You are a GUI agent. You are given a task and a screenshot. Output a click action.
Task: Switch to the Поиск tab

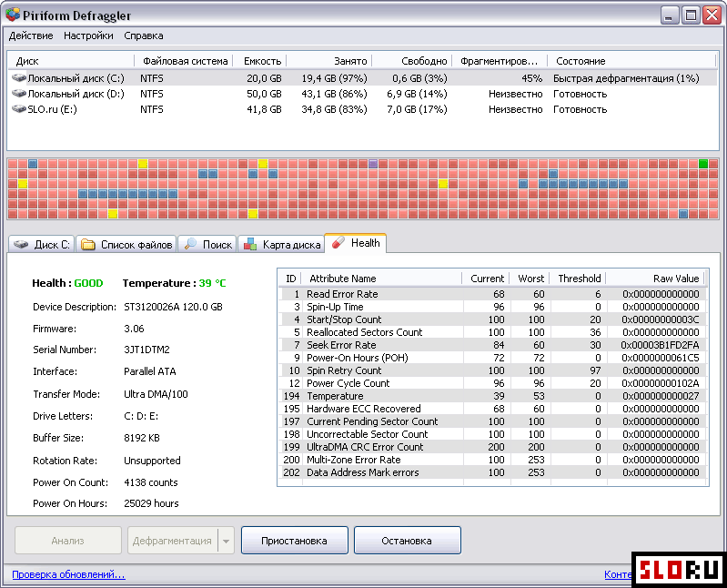coord(207,244)
